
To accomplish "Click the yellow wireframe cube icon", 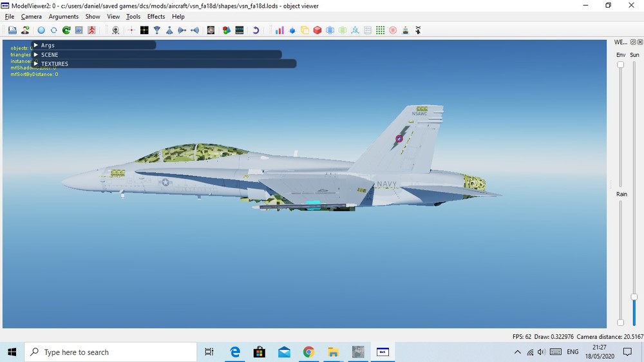I will (x=305, y=30).
